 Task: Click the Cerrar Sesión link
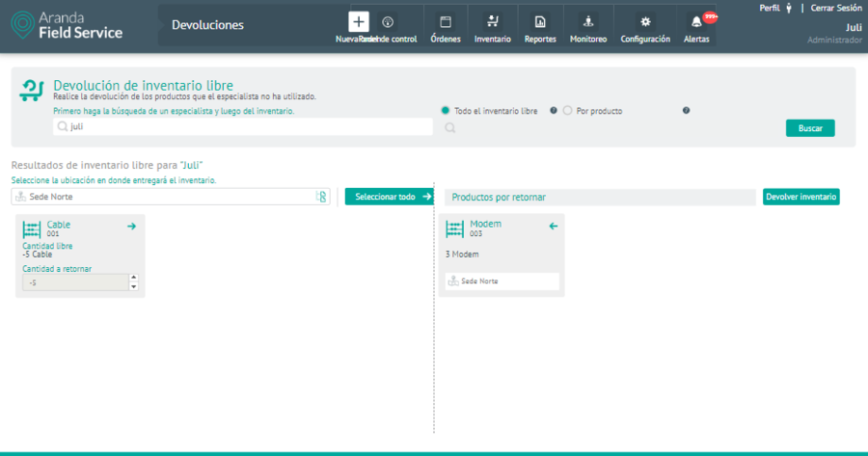coord(836,8)
